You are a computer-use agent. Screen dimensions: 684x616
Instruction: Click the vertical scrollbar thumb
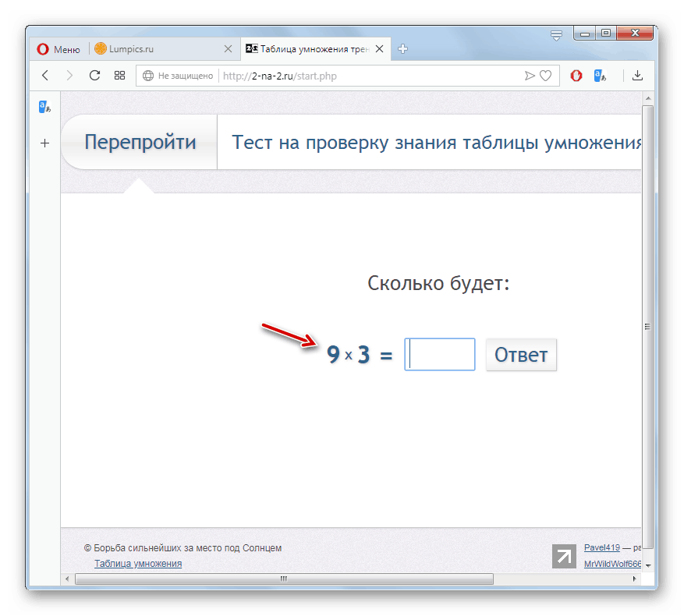[648, 326]
